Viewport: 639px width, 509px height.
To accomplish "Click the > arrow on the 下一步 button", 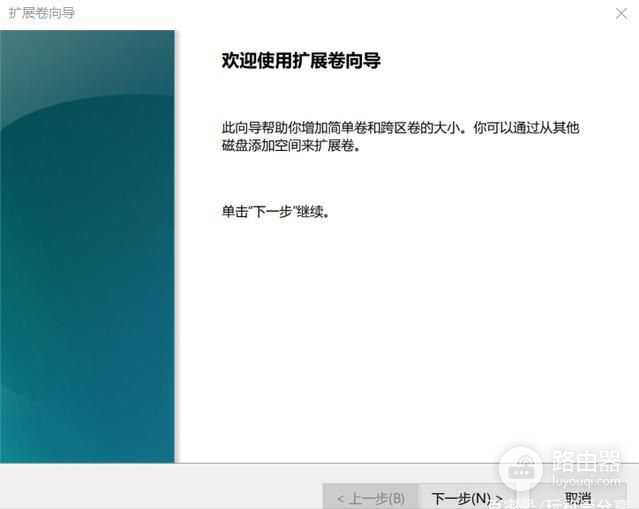I will tap(498, 498).
